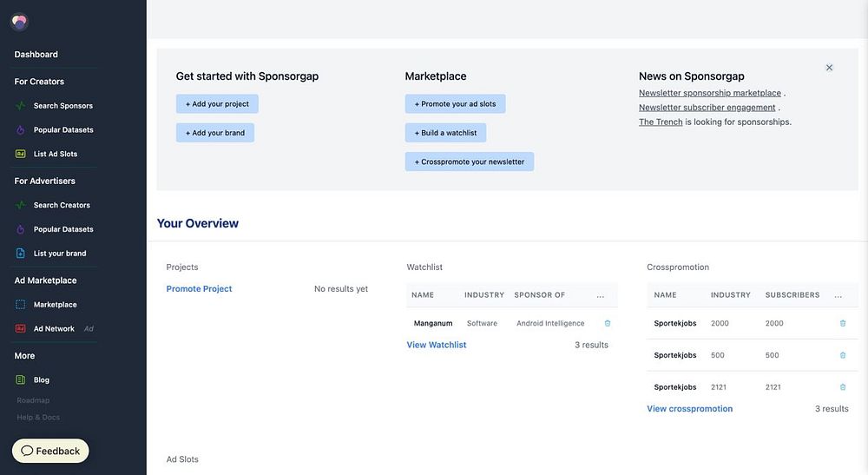Click the Add your project button
868x475 pixels.
tap(217, 104)
